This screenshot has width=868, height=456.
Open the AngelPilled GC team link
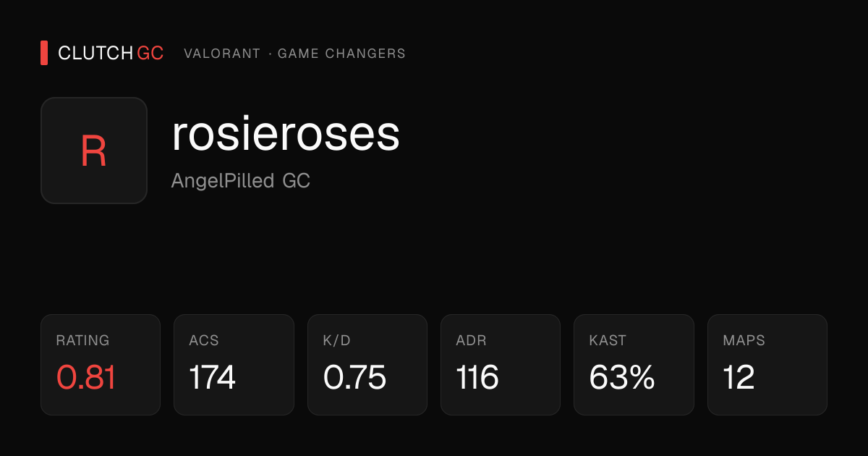coord(241,181)
